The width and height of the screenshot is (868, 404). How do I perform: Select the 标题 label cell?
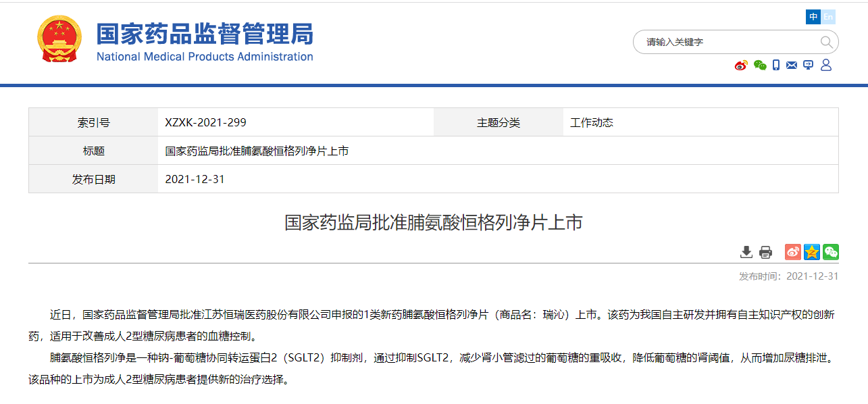coord(93,151)
